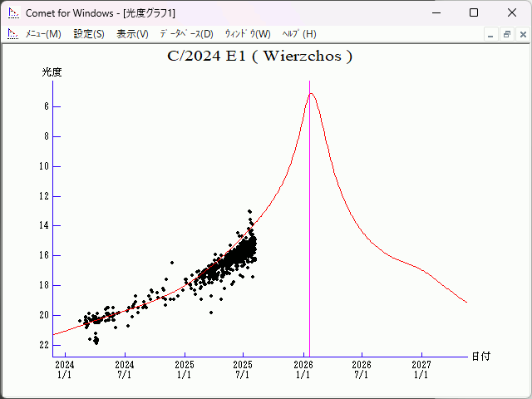Close the inner 光度グラフ1 graph window
Viewport: 532px width, 399px height.
(521, 34)
